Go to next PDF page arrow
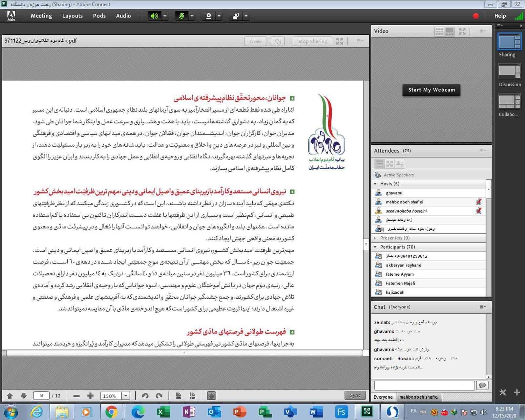Screen dimensions: 525x420 [x=24, y=396]
